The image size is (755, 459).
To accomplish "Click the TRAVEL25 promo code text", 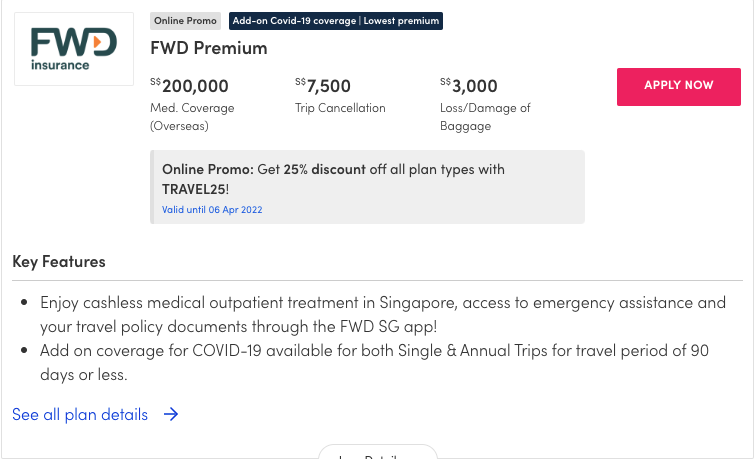I will point(194,189).
